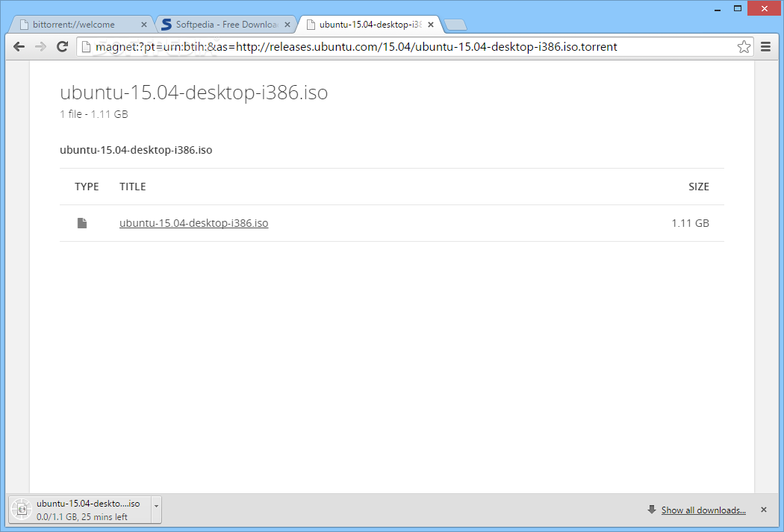Click the '0.0/1.1 GB, 25 mins left' status
Image resolution: width=784 pixels, height=532 pixels.
point(82,517)
